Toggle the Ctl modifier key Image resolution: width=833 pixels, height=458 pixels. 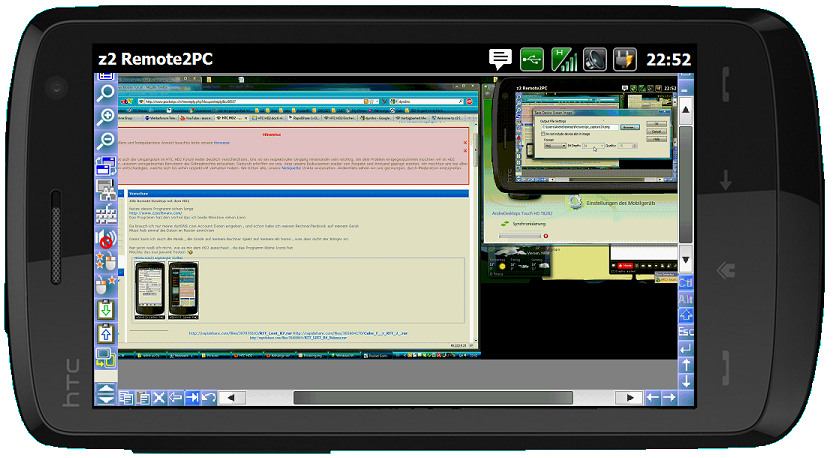tap(686, 282)
